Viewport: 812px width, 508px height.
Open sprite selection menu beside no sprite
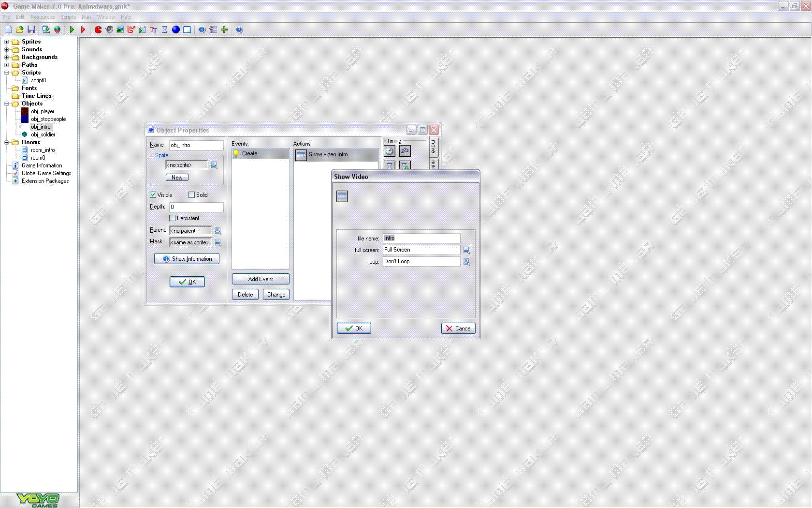pyautogui.click(x=214, y=165)
